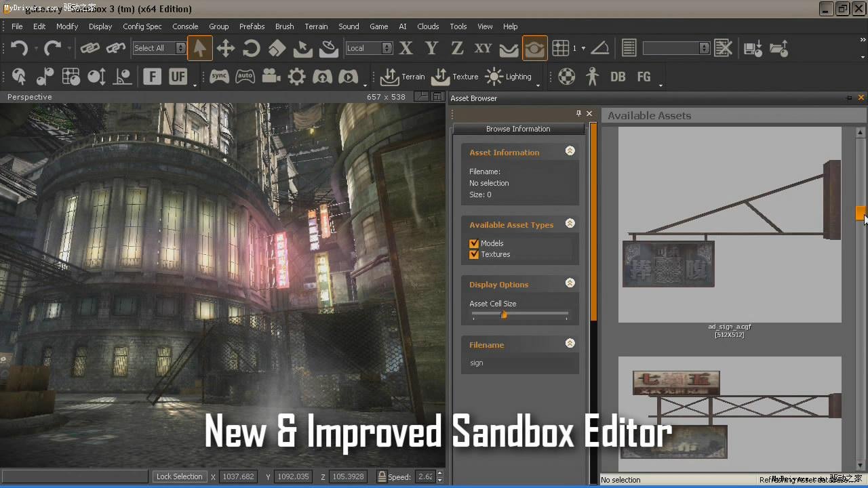The width and height of the screenshot is (868, 488).
Task: Open the Prefabs menu
Action: 252,26
